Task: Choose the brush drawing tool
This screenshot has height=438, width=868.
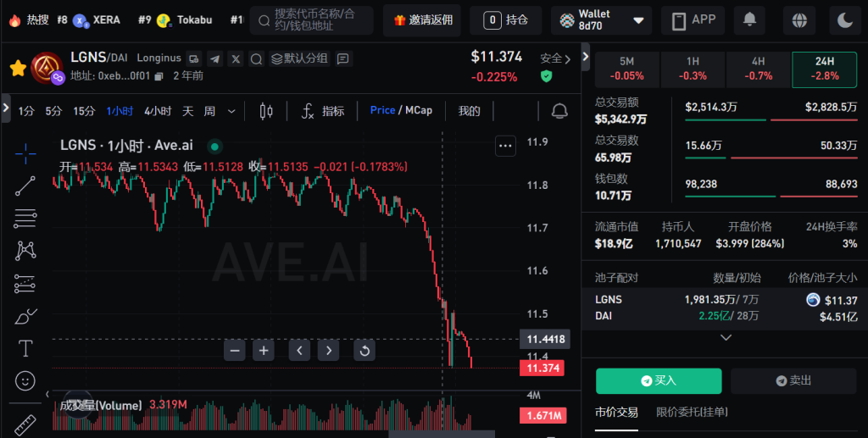Action: [x=25, y=317]
